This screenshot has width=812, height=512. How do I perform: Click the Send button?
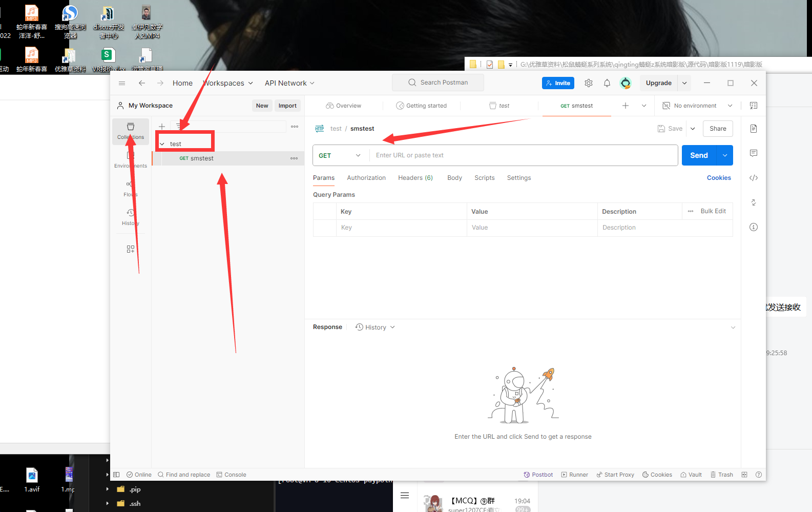click(699, 155)
